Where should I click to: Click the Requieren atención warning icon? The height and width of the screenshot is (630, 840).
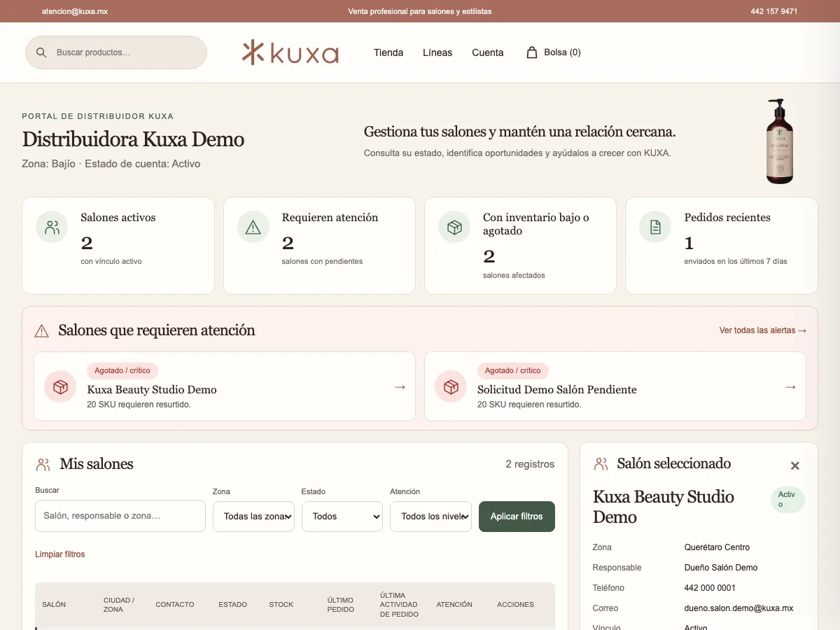(x=253, y=227)
